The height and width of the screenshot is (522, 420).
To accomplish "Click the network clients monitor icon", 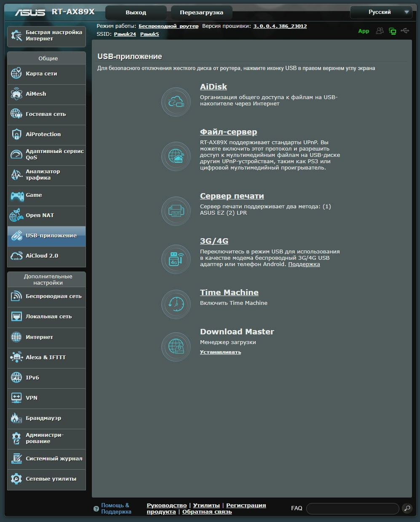I will click(393, 31).
